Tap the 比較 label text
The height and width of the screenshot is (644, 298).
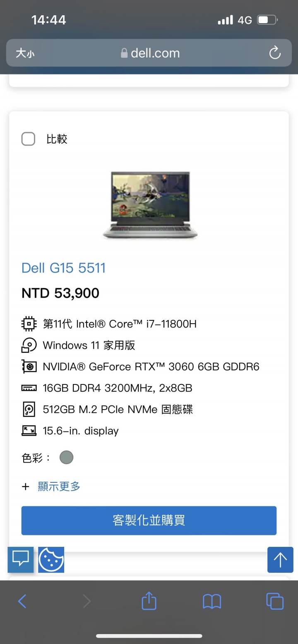[57, 139]
